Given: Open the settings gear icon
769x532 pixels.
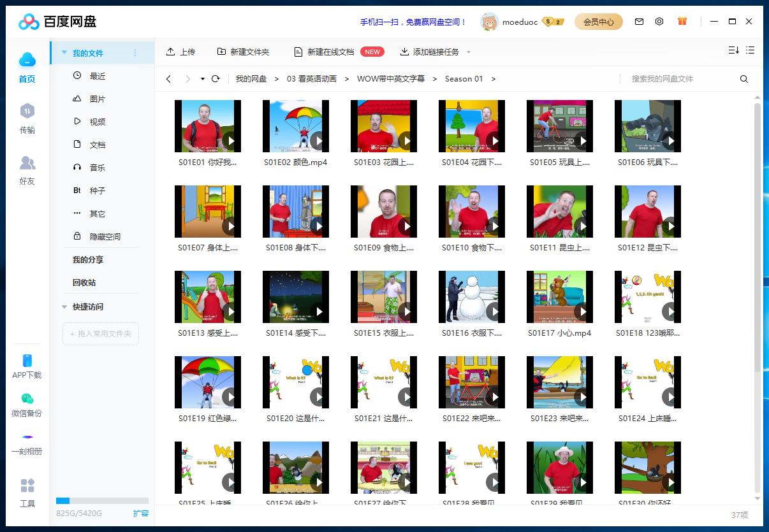Looking at the screenshot, I should (659, 21).
